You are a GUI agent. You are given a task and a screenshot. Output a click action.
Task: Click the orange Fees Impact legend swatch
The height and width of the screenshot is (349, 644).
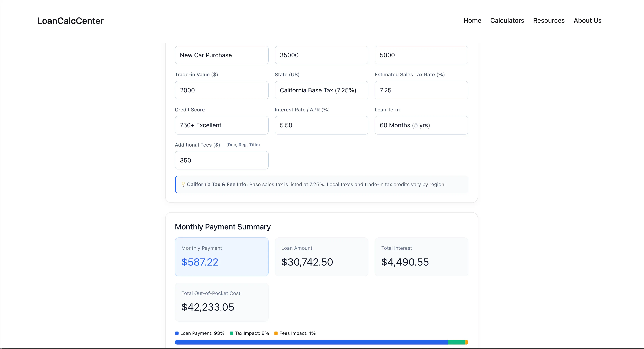(276, 333)
